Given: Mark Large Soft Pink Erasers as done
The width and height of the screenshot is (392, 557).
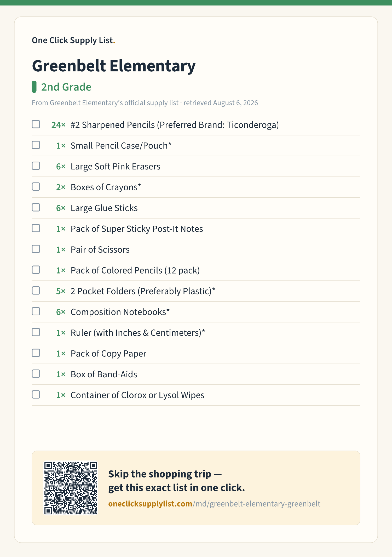Looking at the screenshot, I should coord(36,166).
